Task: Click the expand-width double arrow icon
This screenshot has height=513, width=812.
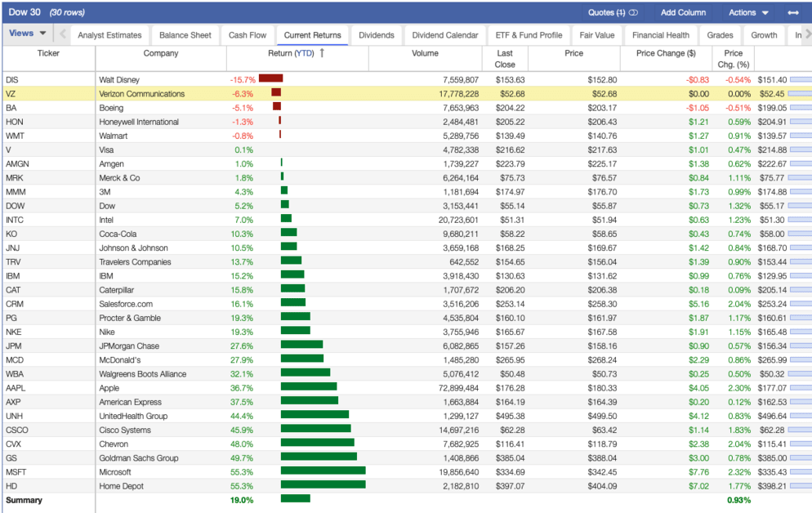Action: (x=793, y=12)
